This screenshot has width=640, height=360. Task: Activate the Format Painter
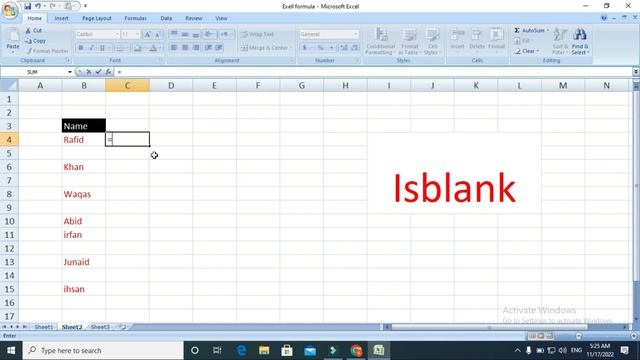click(x=47, y=51)
